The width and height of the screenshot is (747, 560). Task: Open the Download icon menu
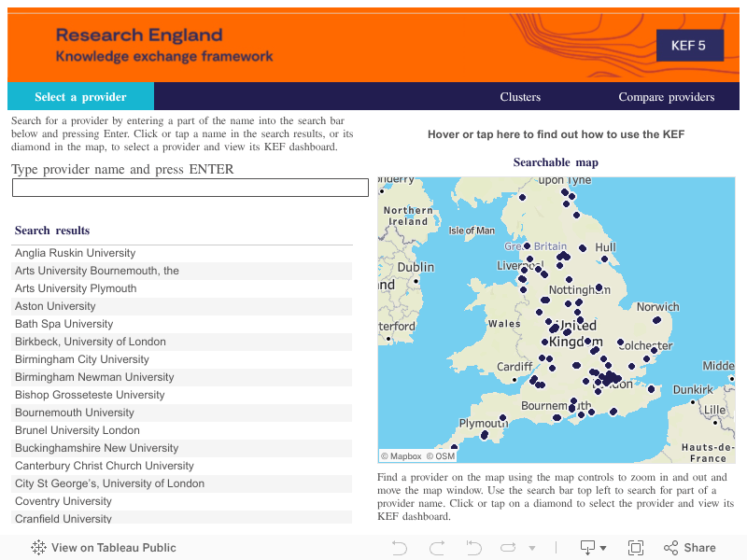[x=593, y=548]
